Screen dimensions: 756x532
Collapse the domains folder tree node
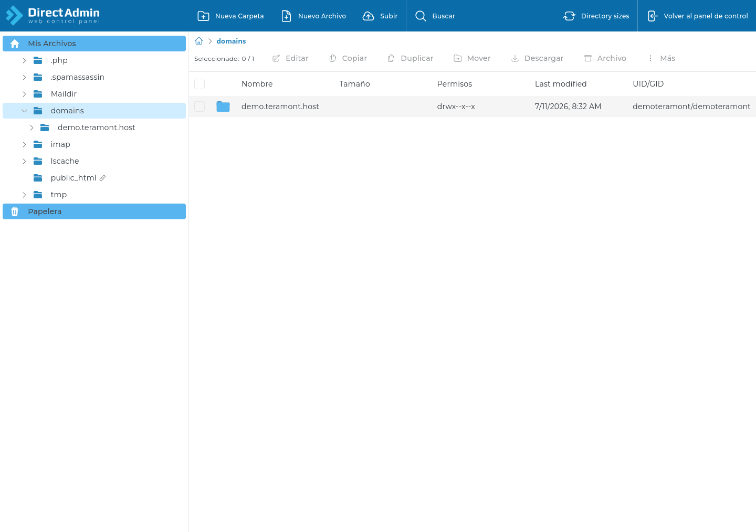24,111
